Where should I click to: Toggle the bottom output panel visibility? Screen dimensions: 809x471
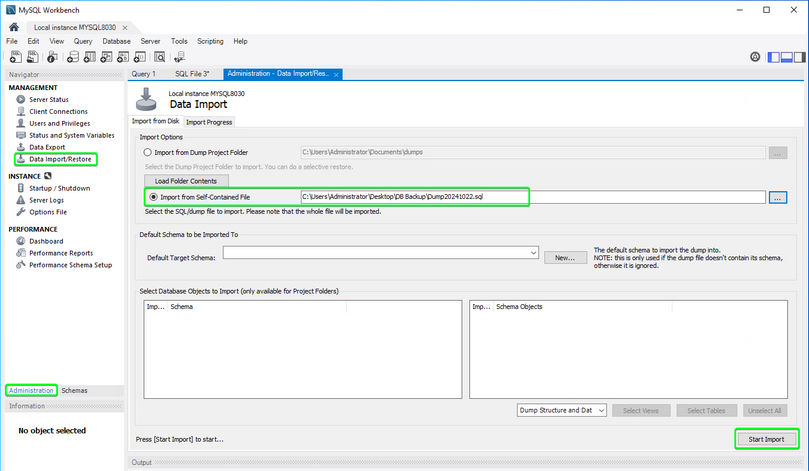tap(787, 57)
